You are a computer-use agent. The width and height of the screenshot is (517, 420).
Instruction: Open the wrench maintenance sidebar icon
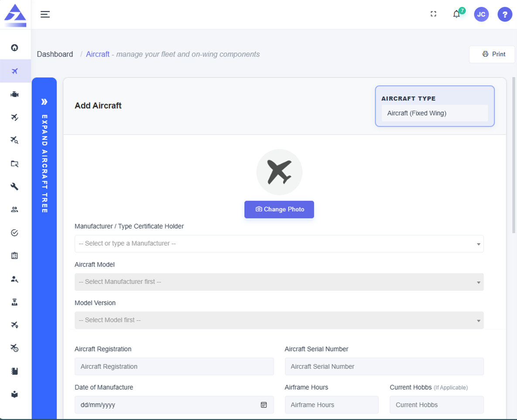(x=14, y=186)
